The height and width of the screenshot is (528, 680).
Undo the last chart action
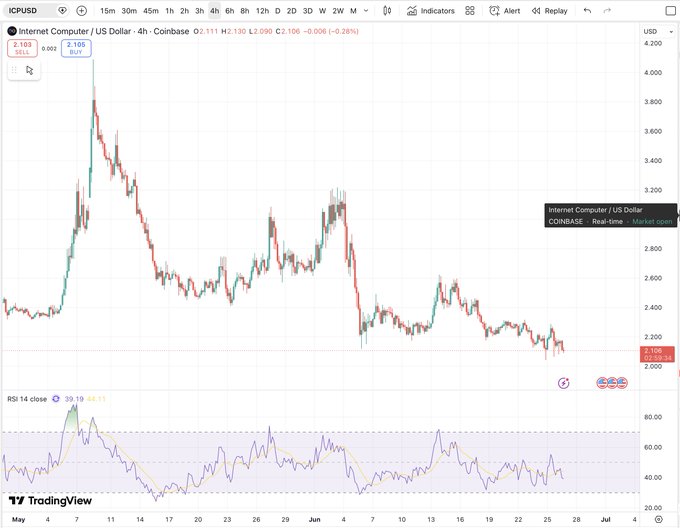[587, 11]
